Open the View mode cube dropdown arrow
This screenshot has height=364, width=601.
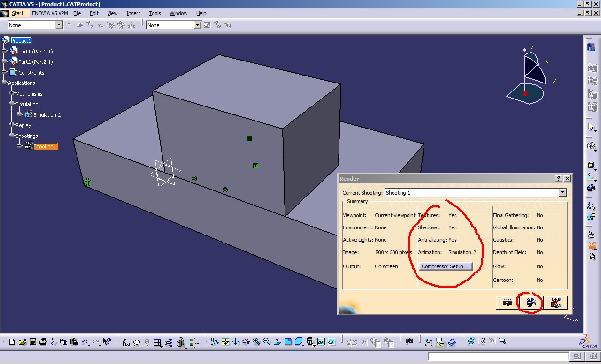tap(303, 345)
